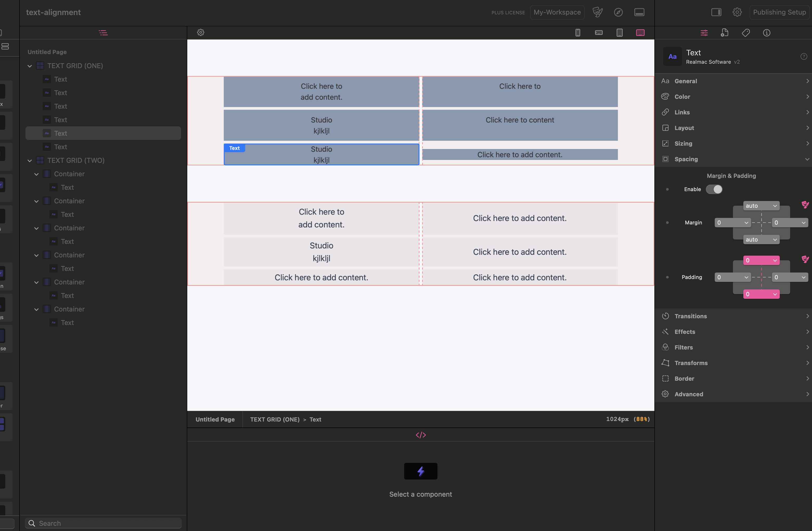Click the lightning bolt component icon

coord(421,471)
